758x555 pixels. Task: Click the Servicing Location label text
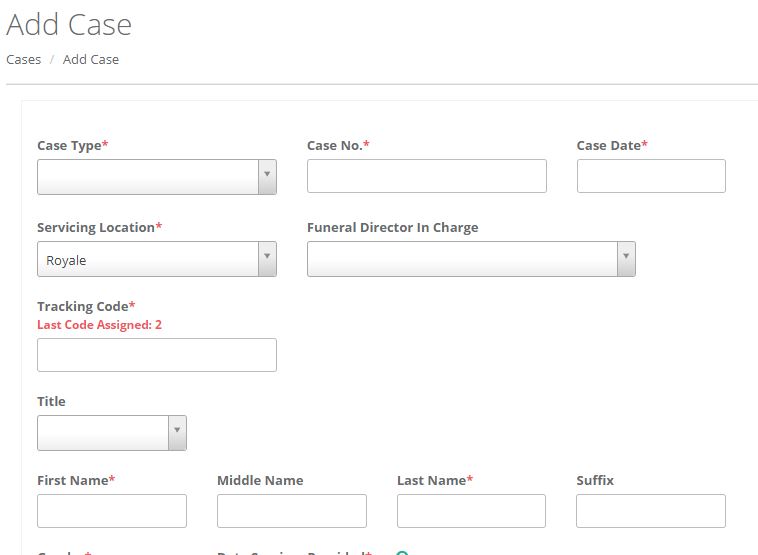98,227
